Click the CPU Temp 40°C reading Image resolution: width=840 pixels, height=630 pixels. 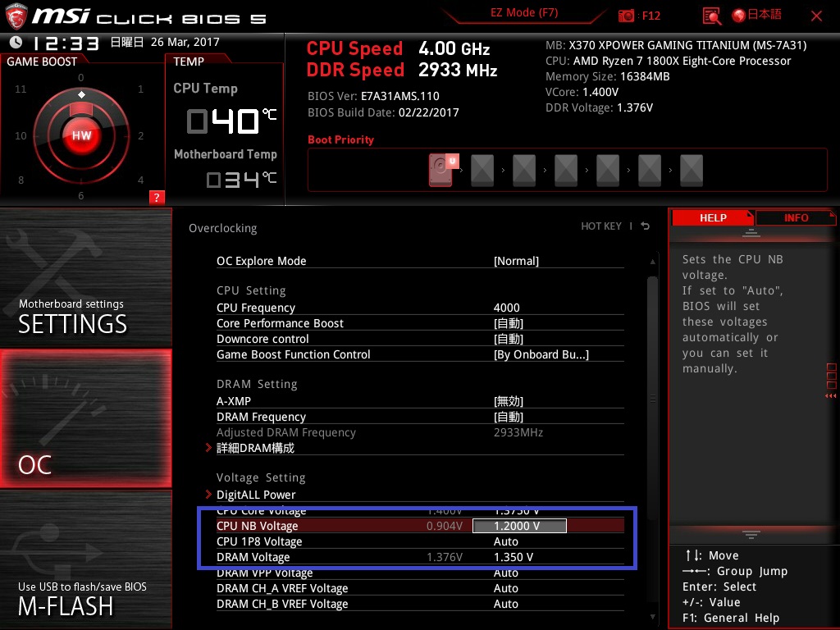[x=231, y=121]
